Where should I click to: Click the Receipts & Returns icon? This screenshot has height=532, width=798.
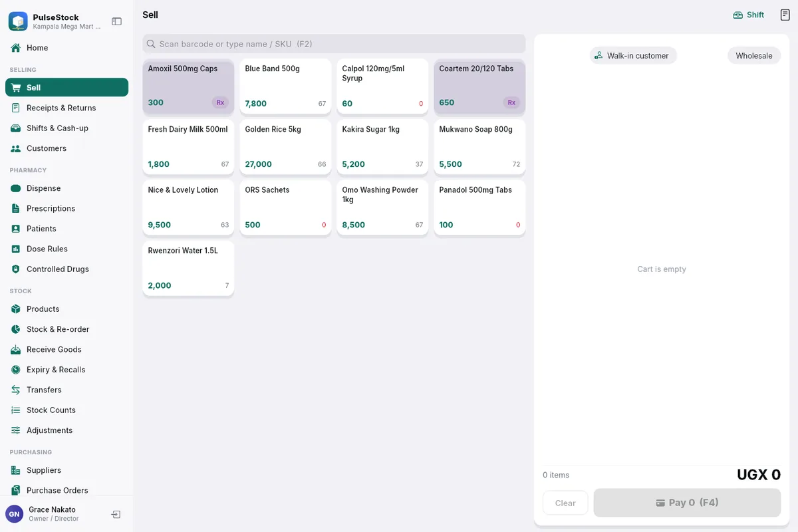[x=16, y=108]
